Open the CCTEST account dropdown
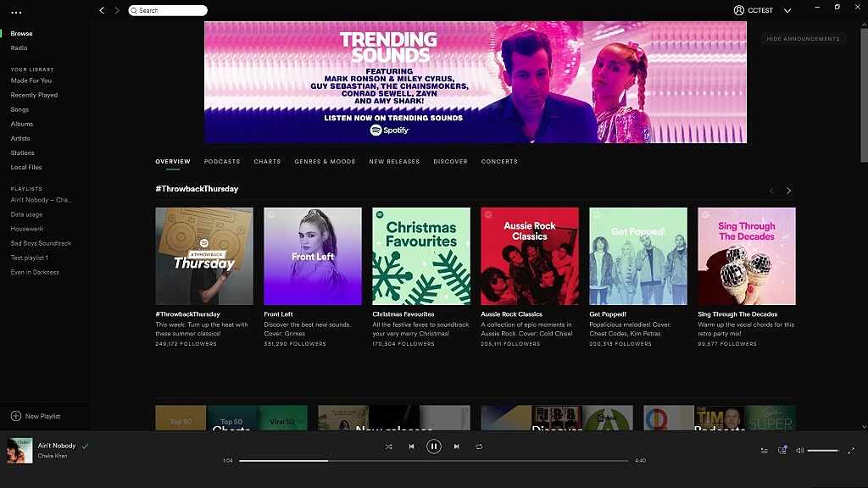This screenshot has height=488, width=868. tap(759, 10)
